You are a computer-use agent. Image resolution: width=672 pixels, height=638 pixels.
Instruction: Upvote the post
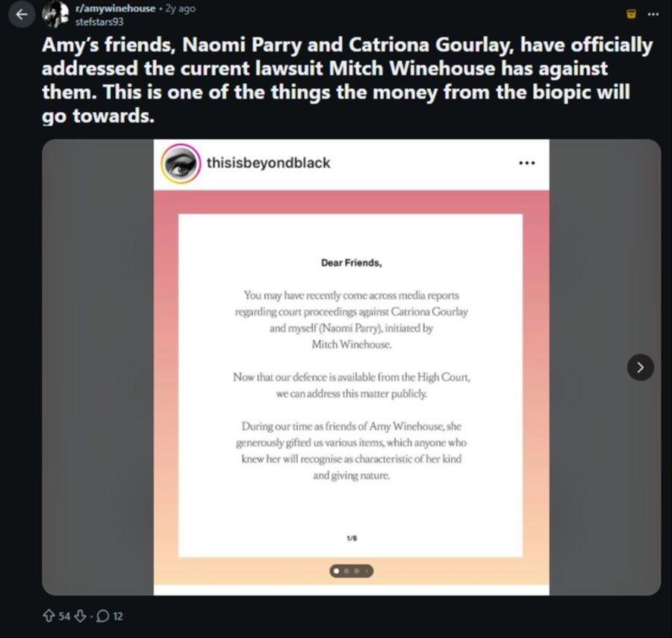pyautogui.click(x=52, y=617)
